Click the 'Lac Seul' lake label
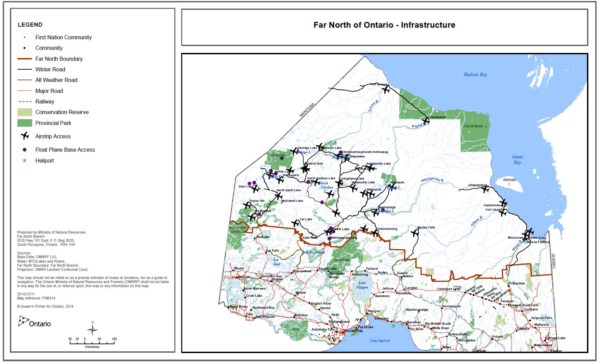This screenshot has width=600, height=364. [276, 262]
